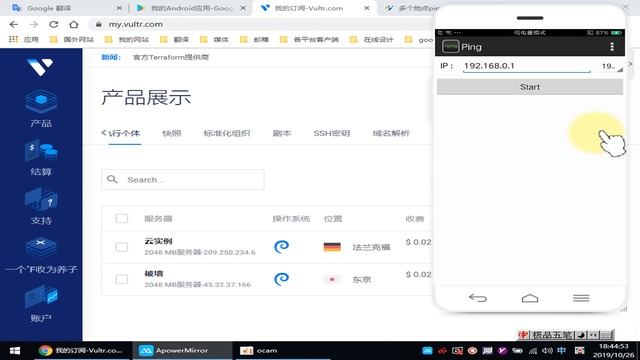Click the browser forward arrow

pos(34,24)
